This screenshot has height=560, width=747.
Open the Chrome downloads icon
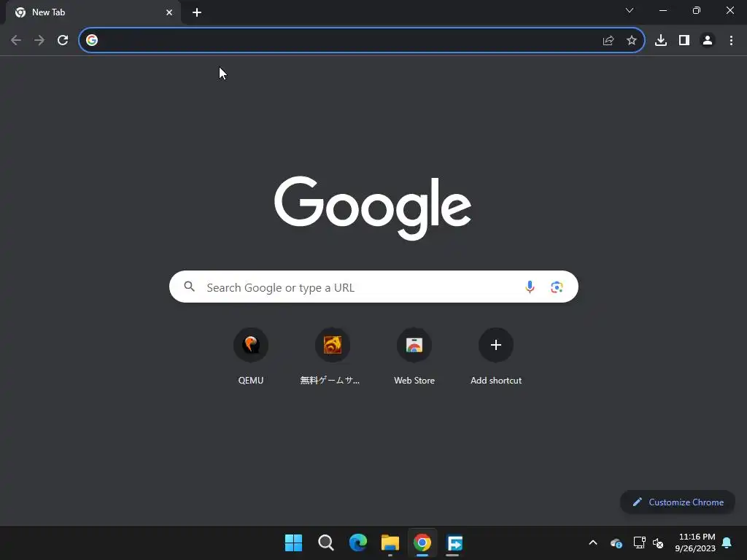coord(661,41)
